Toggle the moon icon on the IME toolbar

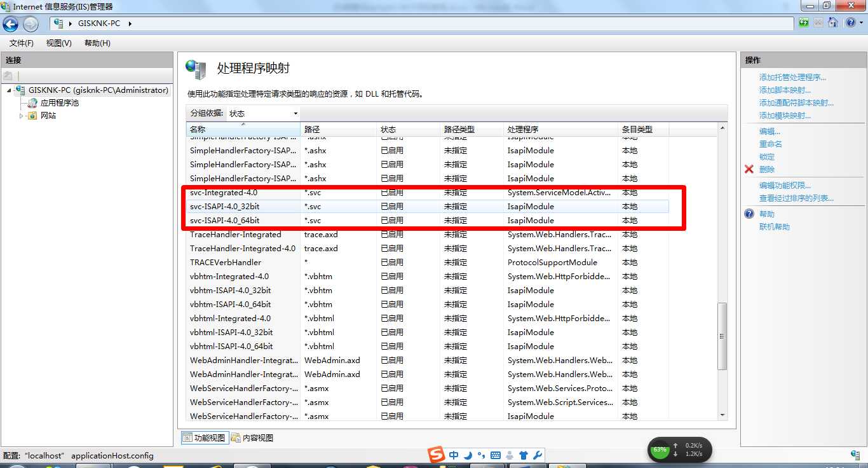pos(468,455)
